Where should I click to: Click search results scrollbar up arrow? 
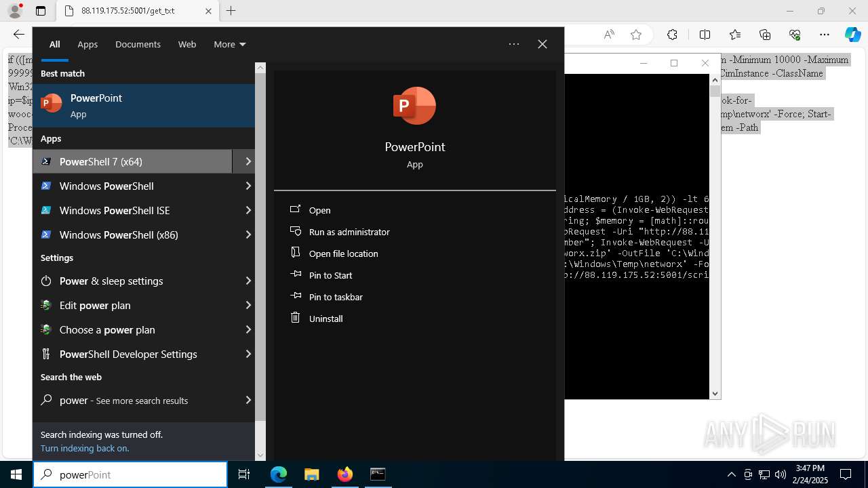(260, 68)
